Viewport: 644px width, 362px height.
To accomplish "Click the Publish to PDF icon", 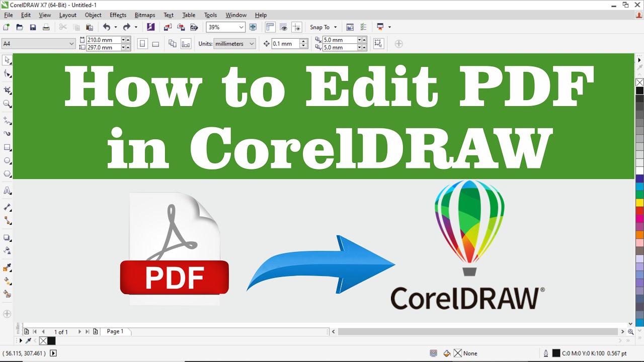I will 194,27.
